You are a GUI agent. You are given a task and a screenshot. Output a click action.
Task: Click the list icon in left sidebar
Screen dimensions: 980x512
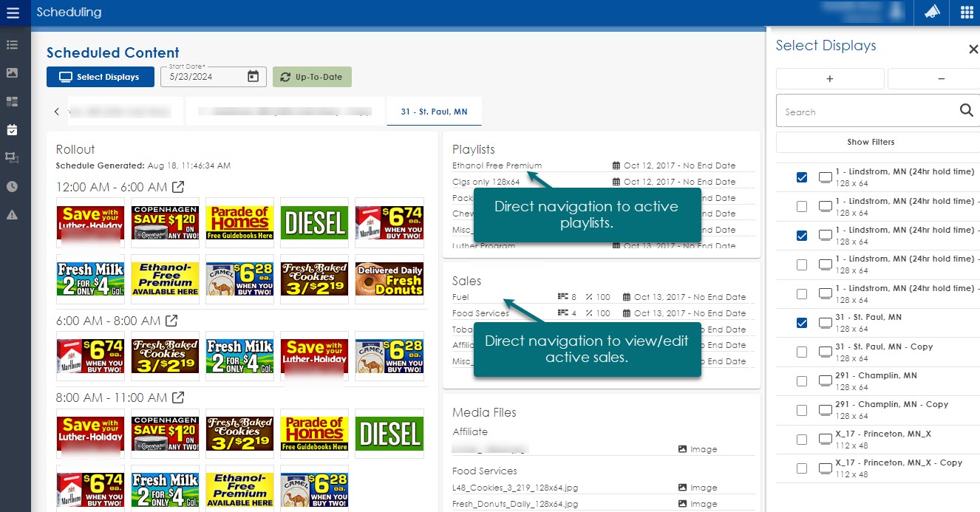click(x=12, y=44)
